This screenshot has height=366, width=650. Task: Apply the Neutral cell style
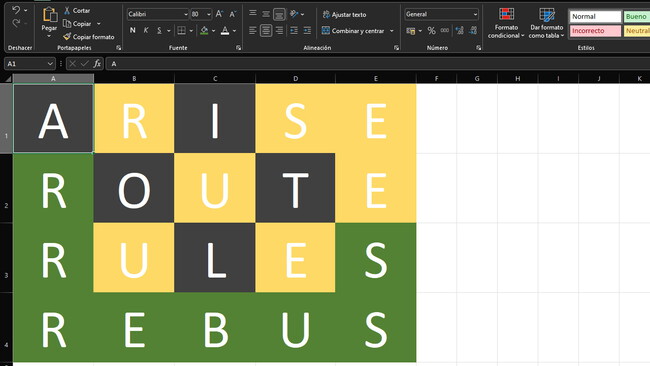tap(637, 31)
